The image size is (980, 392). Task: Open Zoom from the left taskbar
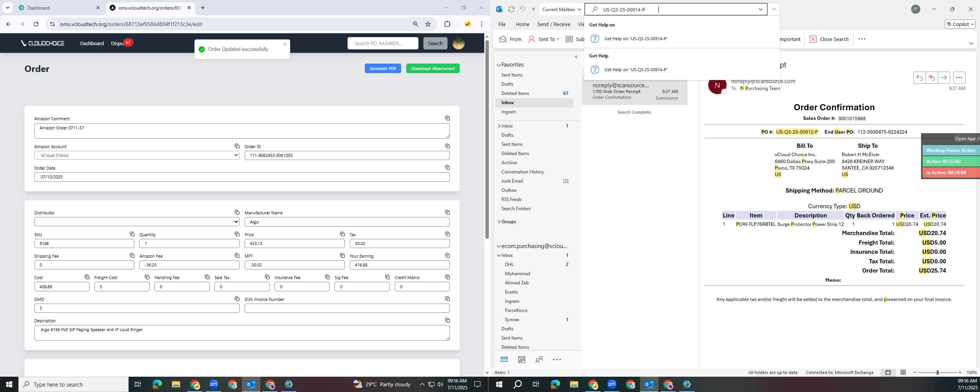click(x=214, y=384)
